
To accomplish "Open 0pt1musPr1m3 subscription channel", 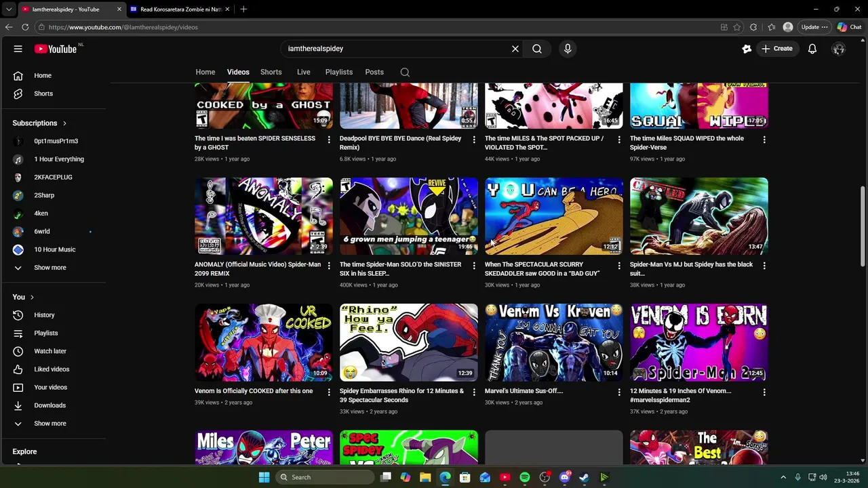I will click(x=56, y=141).
